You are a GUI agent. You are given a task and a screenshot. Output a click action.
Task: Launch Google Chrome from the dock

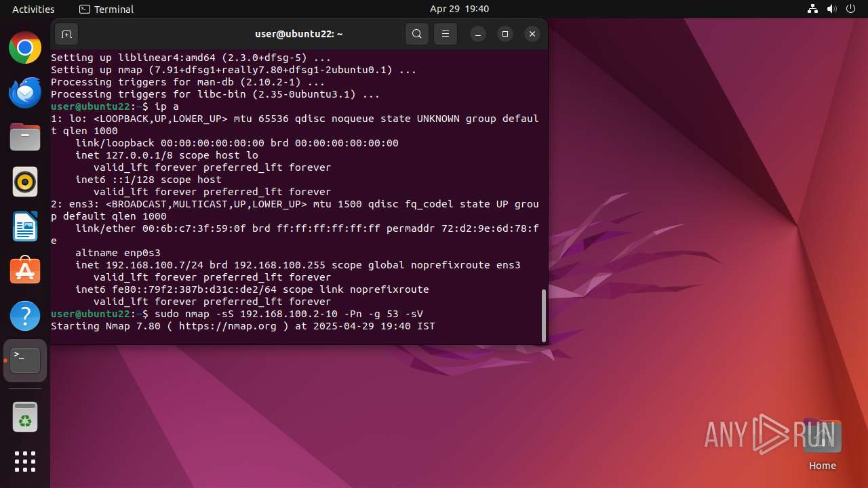(x=25, y=48)
